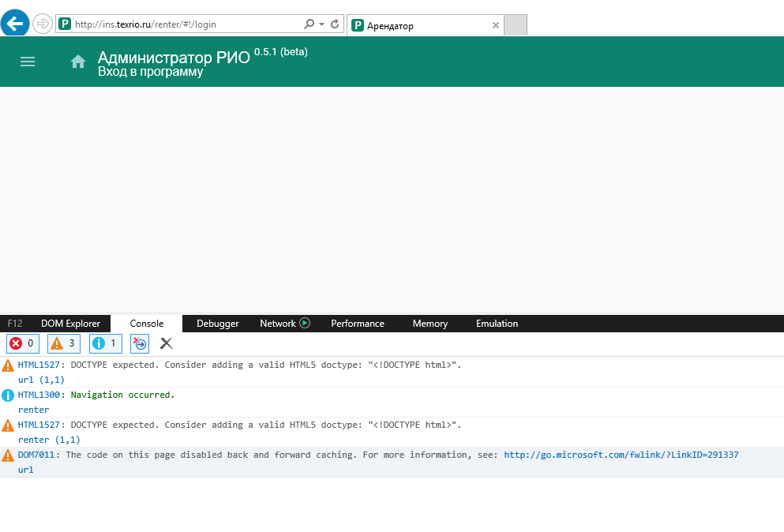
Task: Click the search magnifier in address bar
Action: (309, 24)
